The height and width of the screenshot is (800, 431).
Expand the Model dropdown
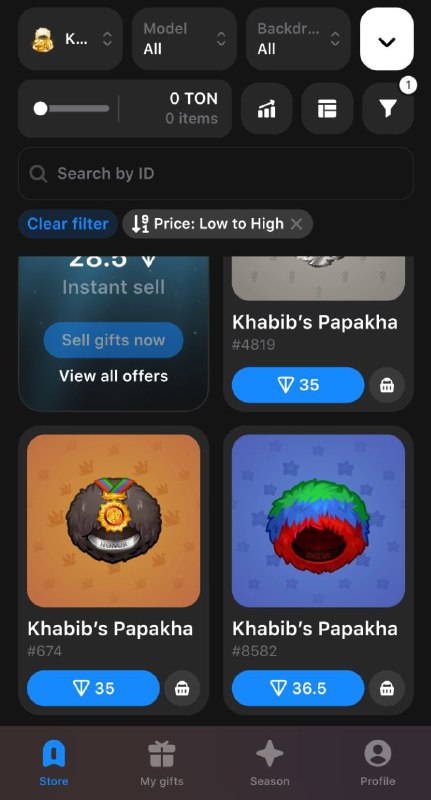click(184, 39)
